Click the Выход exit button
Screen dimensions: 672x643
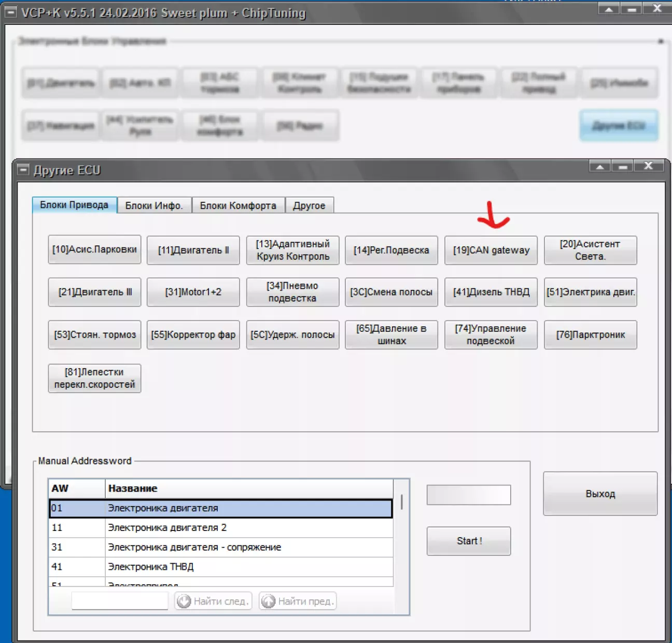(600, 494)
